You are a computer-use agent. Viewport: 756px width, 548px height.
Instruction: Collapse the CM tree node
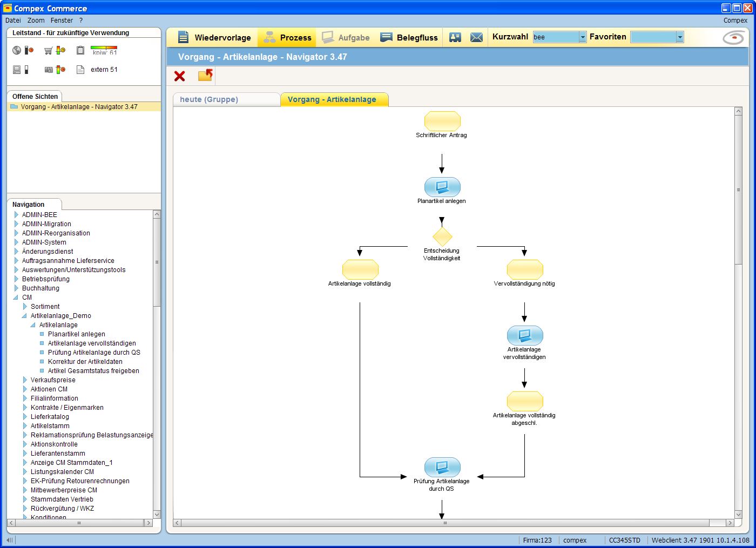pos(16,297)
